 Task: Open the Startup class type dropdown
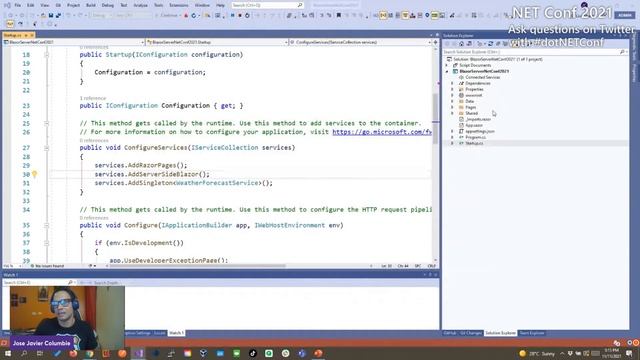[217, 42]
